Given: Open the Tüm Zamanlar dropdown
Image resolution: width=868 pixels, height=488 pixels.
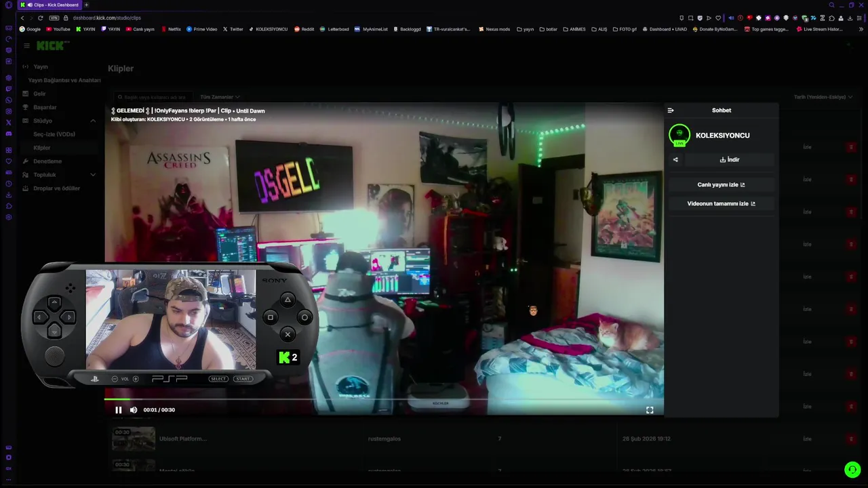Looking at the screenshot, I should [220, 97].
